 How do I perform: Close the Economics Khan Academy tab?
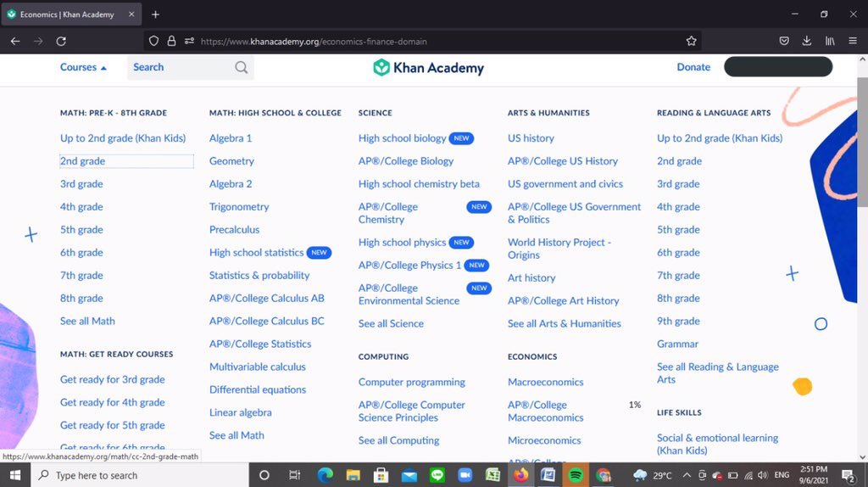131,14
